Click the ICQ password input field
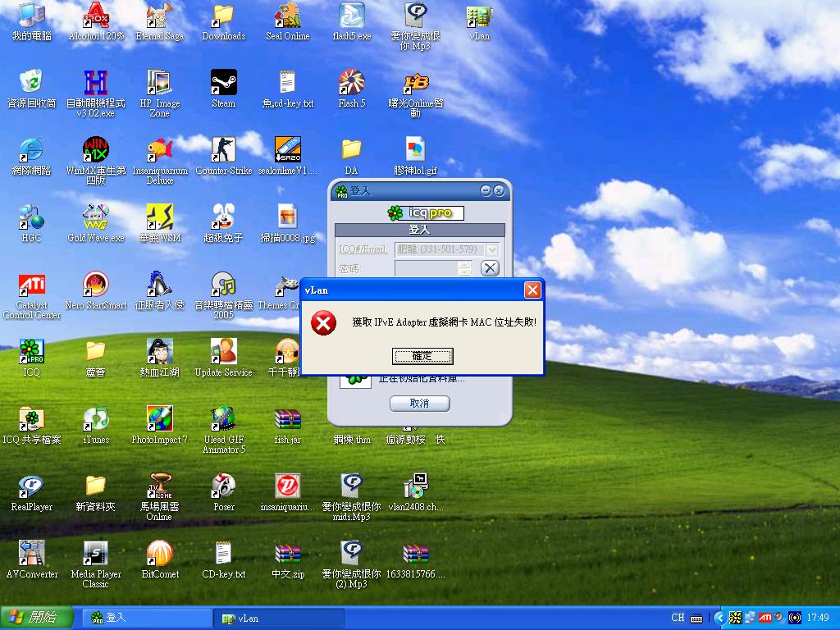This screenshot has height=630, width=840. point(427,268)
